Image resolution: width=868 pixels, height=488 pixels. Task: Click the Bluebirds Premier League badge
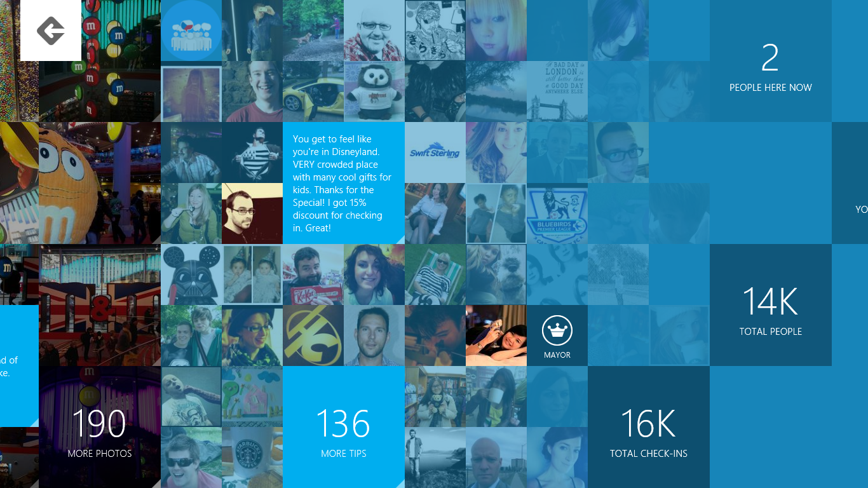pyautogui.click(x=557, y=213)
